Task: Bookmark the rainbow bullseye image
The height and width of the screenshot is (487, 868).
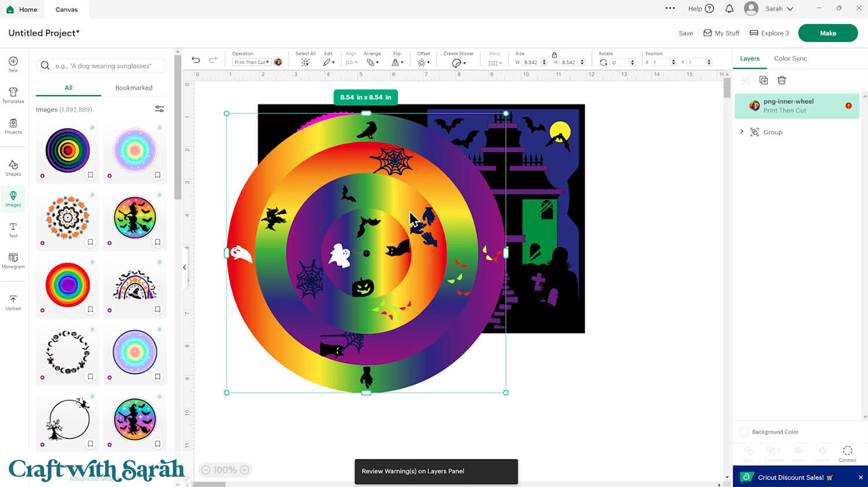Action: click(90, 309)
